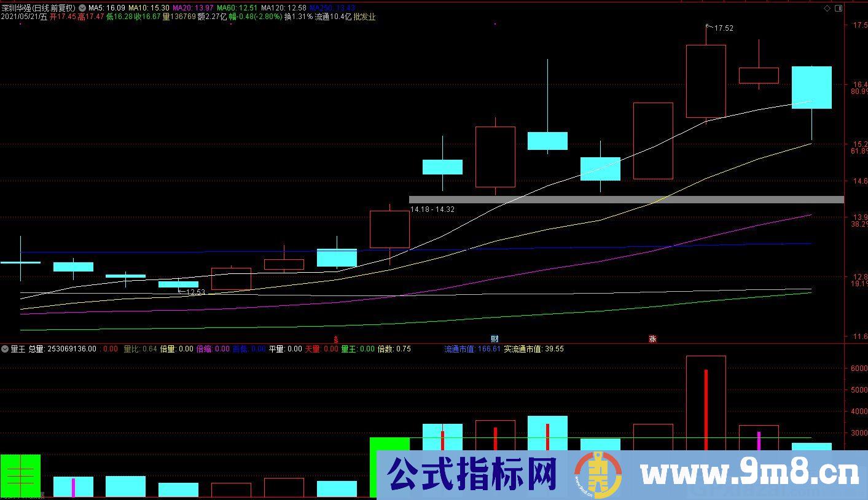The image size is (868, 500).
Task: Click the red $ marker on timeline
Action: pos(336,338)
